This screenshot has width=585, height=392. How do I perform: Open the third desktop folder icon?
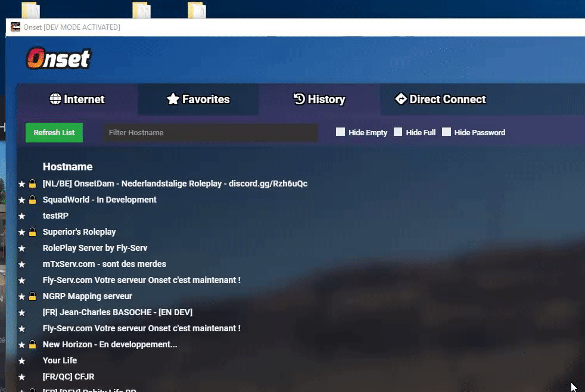pyautogui.click(x=197, y=10)
